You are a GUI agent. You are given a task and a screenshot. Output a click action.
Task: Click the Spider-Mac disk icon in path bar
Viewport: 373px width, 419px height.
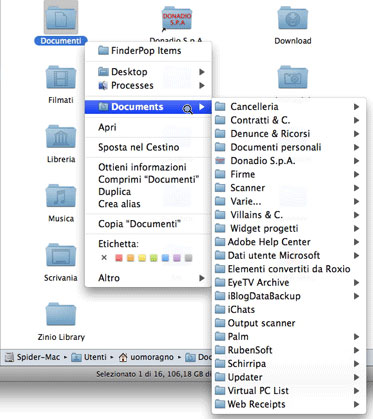[x=10, y=357]
